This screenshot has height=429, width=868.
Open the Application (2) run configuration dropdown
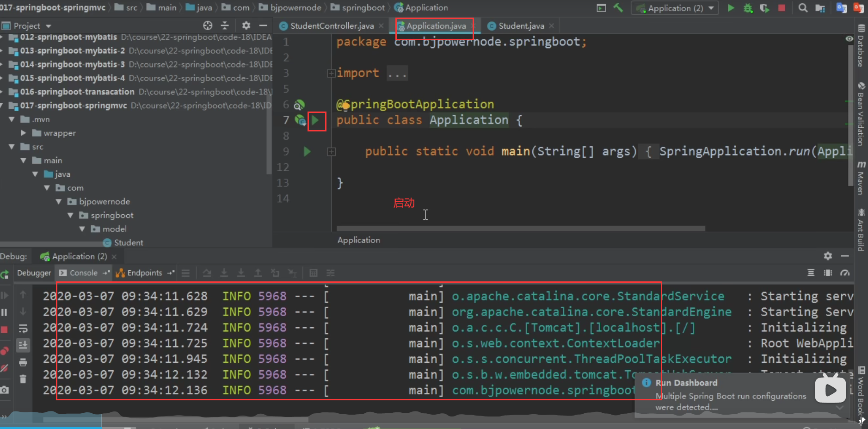pyautogui.click(x=675, y=8)
